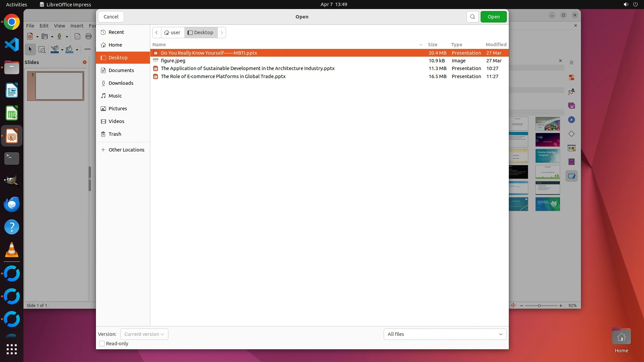Open the Styles sidebar icon
This screenshot has width=644, height=362.
572,92
